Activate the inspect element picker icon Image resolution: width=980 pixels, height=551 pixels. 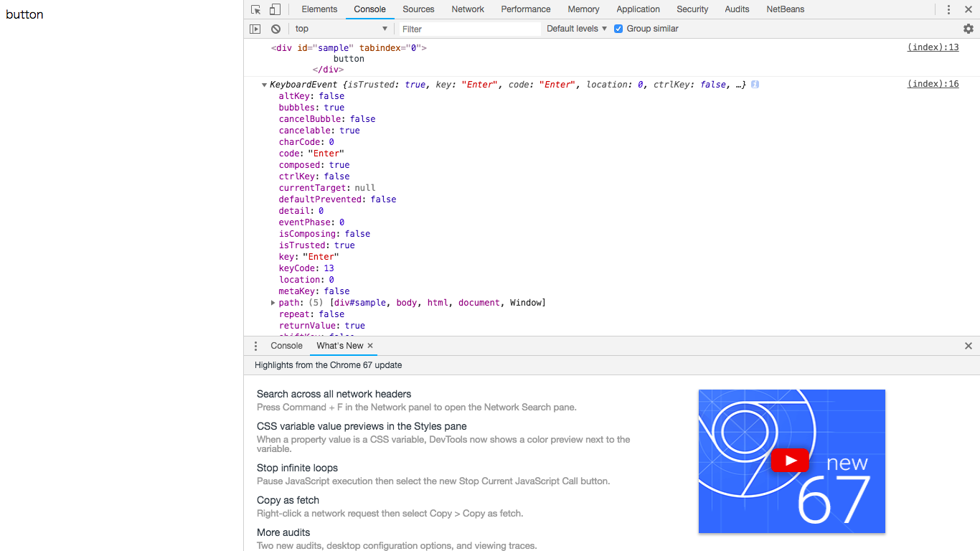tap(256, 9)
